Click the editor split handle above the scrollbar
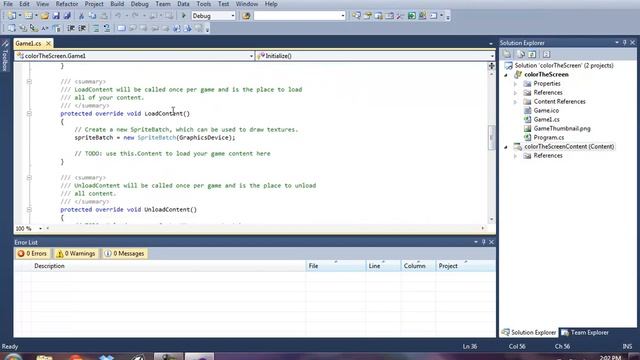 491,66
